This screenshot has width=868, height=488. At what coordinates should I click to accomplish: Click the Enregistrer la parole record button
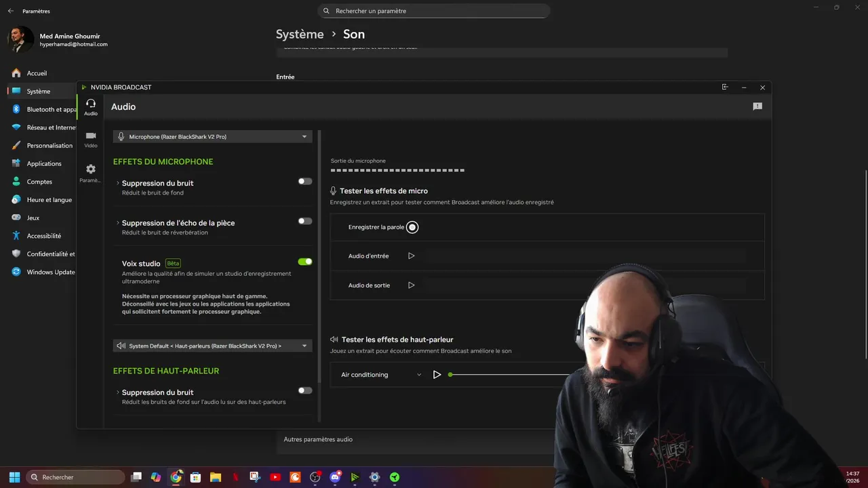tap(412, 227)
